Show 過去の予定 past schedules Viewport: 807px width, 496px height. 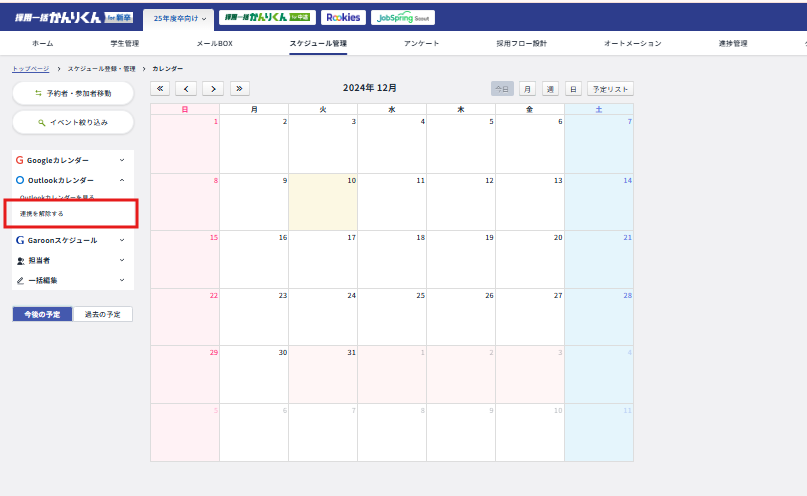(102, 314)
